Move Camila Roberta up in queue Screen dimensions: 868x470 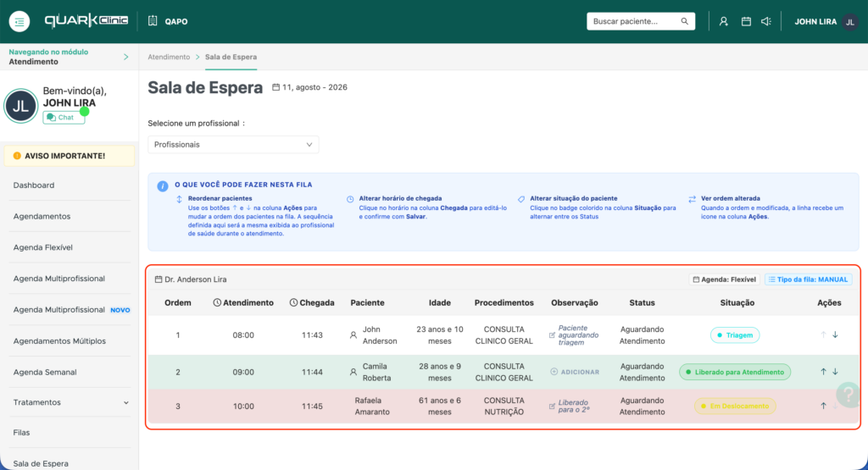[x=823, y=372]
